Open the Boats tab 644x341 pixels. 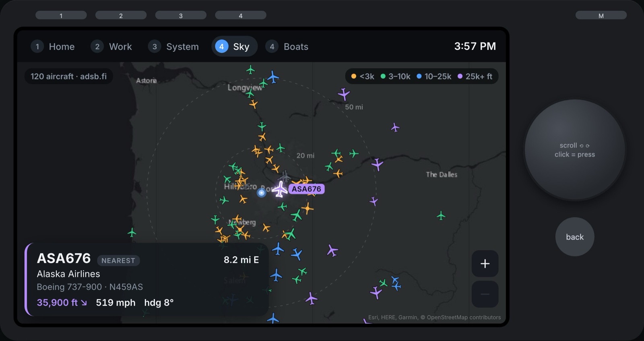(287, 46)
